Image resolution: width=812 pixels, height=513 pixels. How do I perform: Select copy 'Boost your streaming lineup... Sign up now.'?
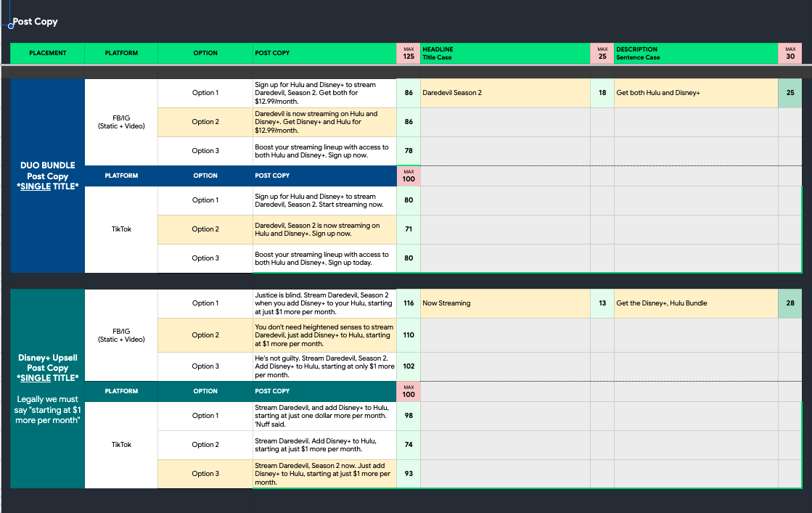(x=324, y=151)
